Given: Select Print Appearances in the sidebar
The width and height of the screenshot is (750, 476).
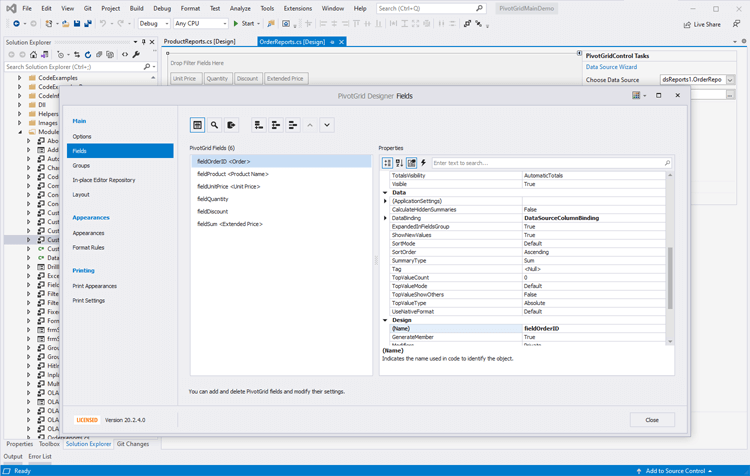Looking at the screenshot, I should pos(95,286).
